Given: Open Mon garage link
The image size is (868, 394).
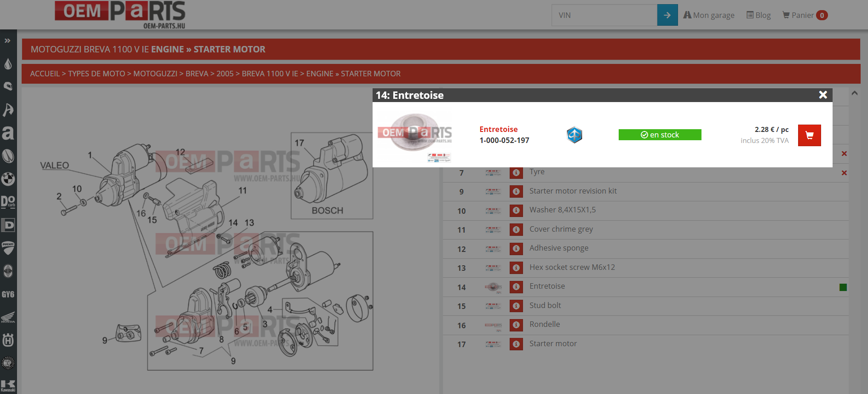Looking at the screenshot, I should (709, 15).
